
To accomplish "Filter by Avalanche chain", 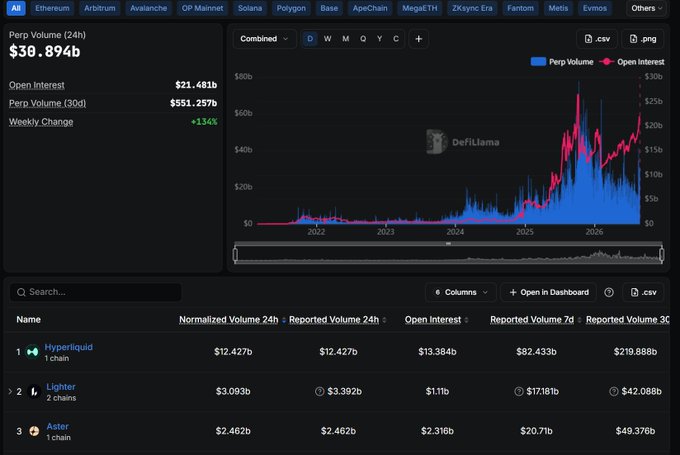I will [x=148, y=8].
